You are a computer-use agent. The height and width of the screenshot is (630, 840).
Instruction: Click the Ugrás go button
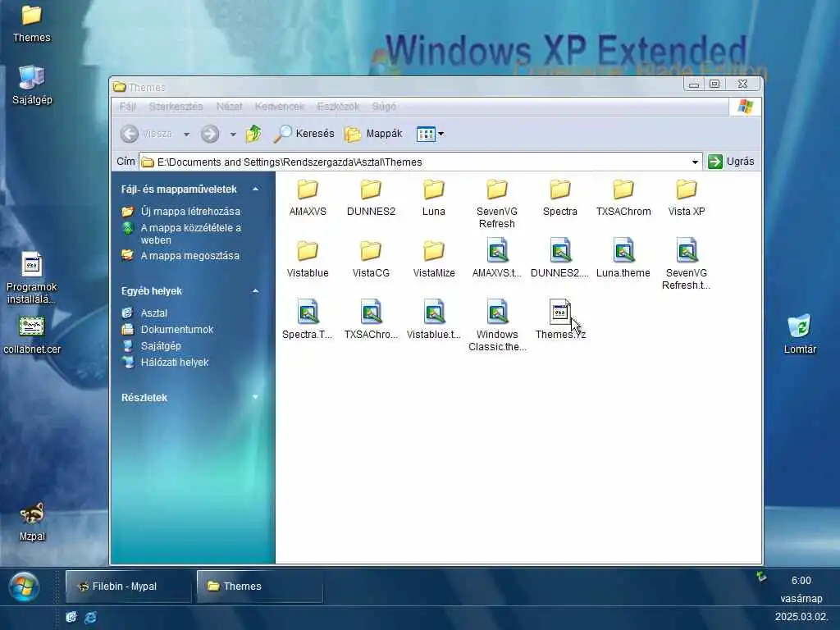point(731,162)
